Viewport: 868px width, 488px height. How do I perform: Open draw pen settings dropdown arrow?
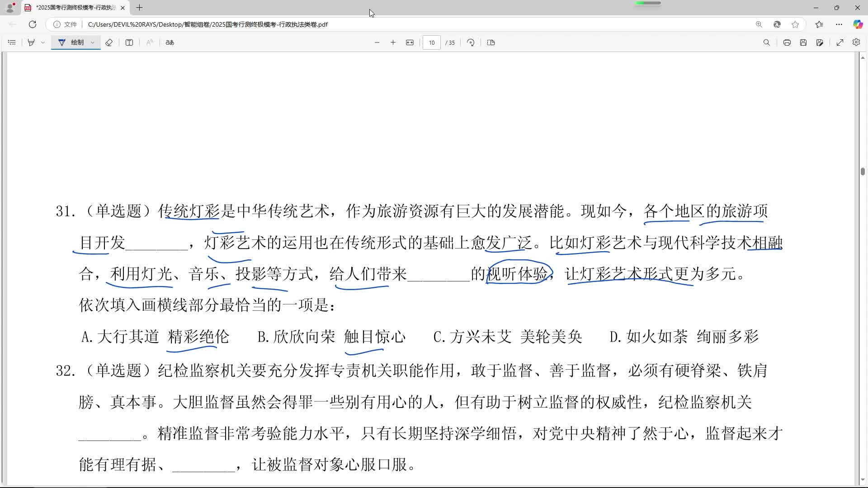(93, 42)
